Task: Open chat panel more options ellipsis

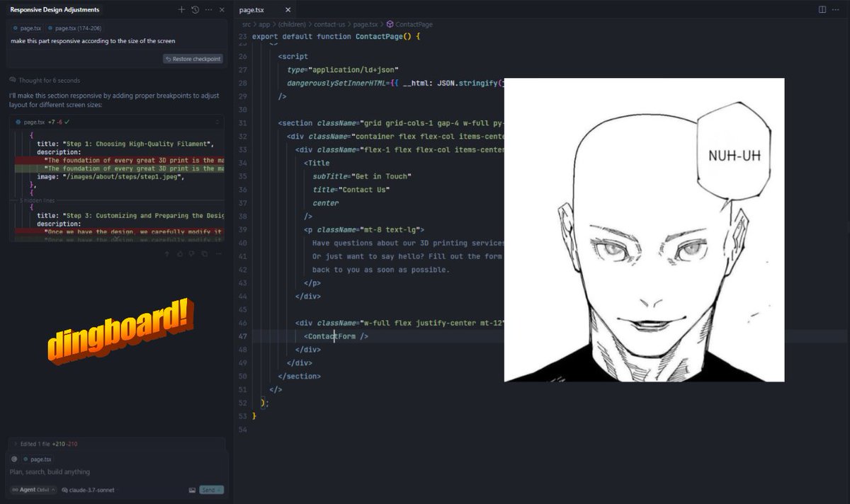Action: (208, 10)
